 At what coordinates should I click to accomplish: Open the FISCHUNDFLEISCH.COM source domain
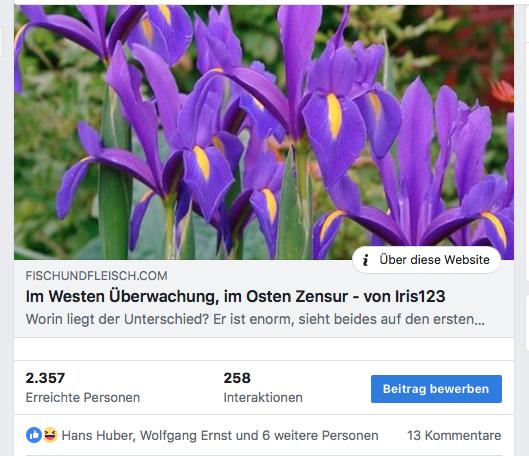[x=96, y=276]
